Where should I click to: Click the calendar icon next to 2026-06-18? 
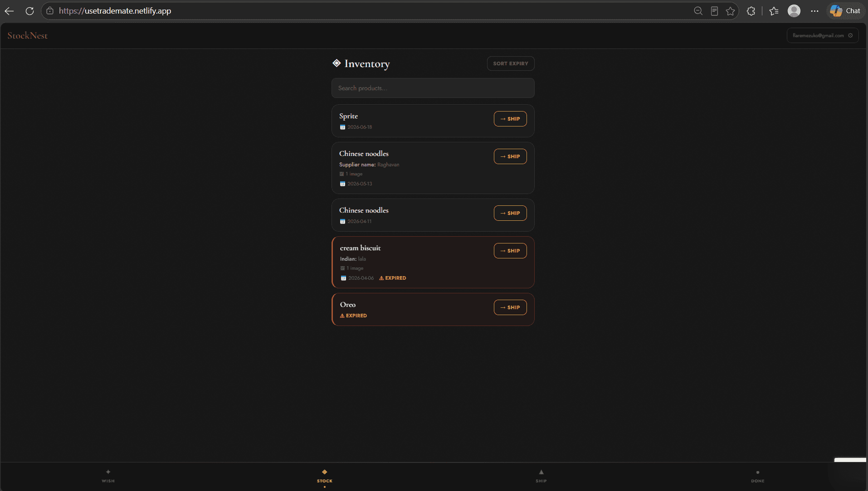tap(342, 127)
